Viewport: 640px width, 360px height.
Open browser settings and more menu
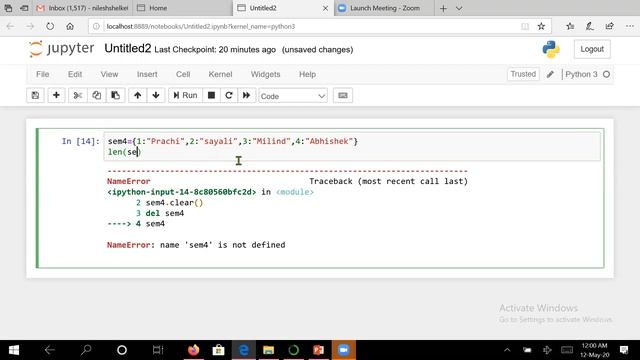click(x=630, y=27)
